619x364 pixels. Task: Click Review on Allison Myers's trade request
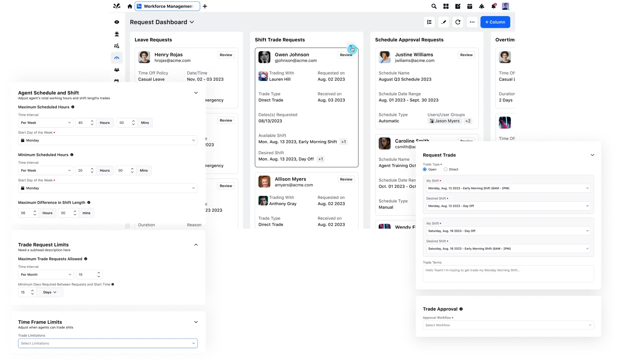point(346,179)
